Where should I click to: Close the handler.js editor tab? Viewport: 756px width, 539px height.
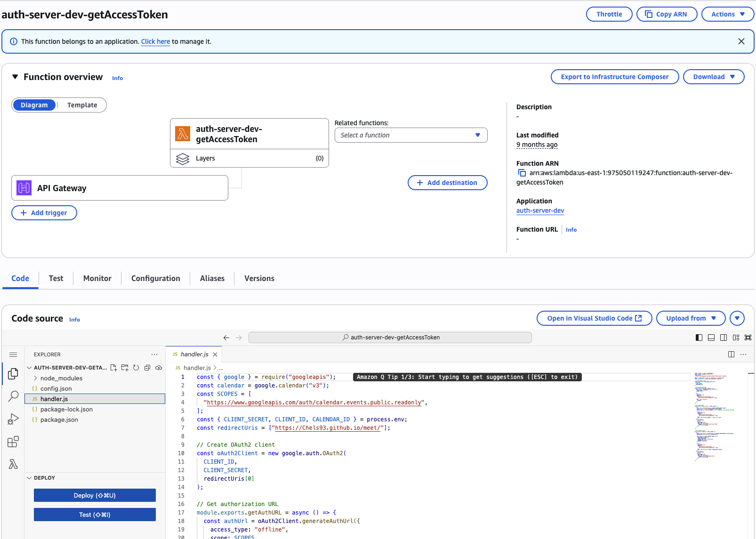pyautogui.click(x=215, y=354)
